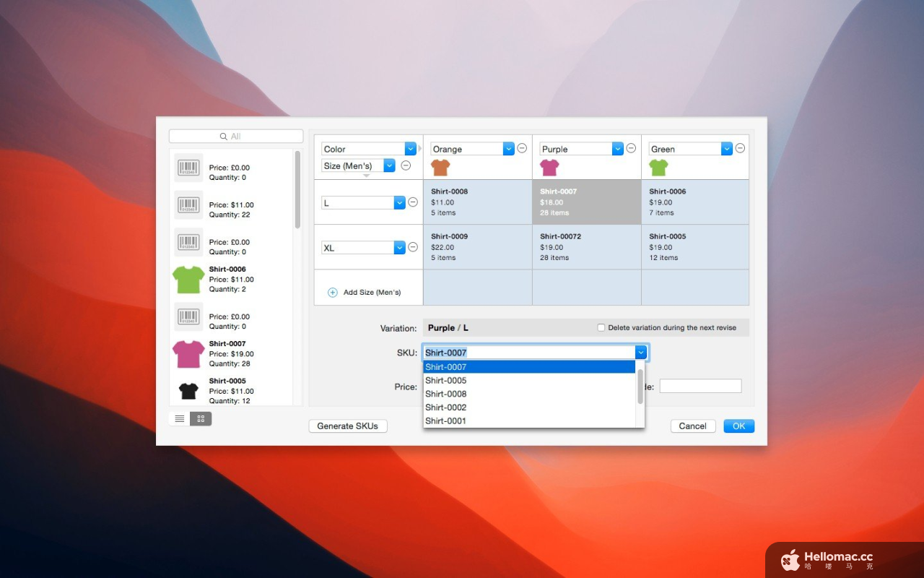Select the pink Shirt-0007 thumbnail in sidebar
The image size is (924, 578).
(188, 354)
